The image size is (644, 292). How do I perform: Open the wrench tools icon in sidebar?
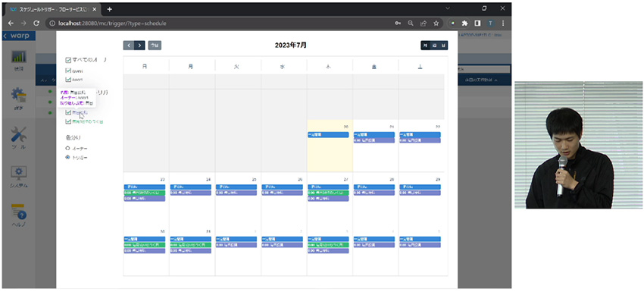pos(18,134)
